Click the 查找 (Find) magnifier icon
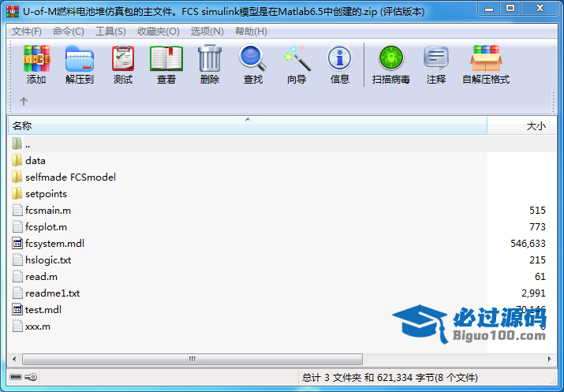 (252, 64)
